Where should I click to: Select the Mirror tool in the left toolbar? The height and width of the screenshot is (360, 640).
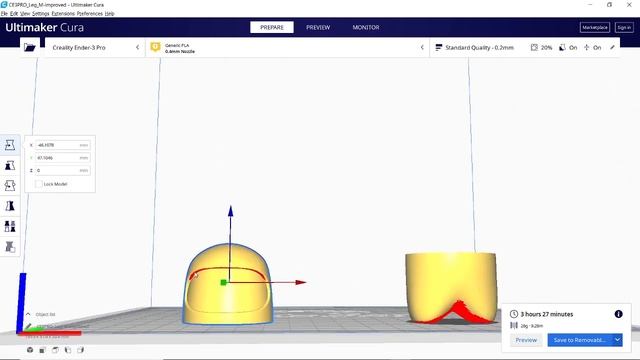10,206
